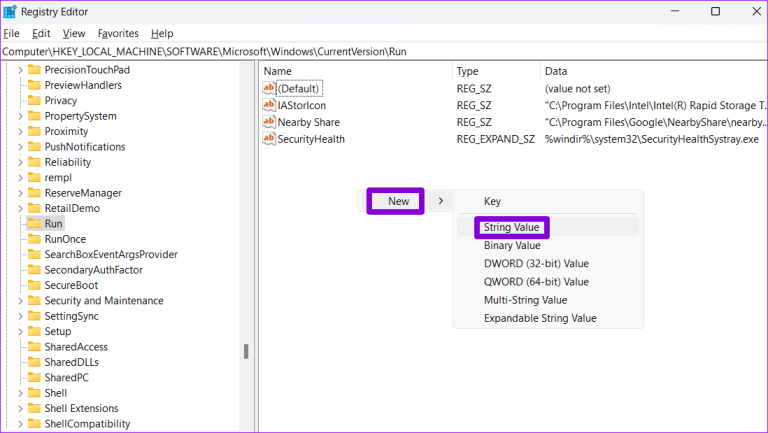Click the RunOnce folder icon

point(34,239)
